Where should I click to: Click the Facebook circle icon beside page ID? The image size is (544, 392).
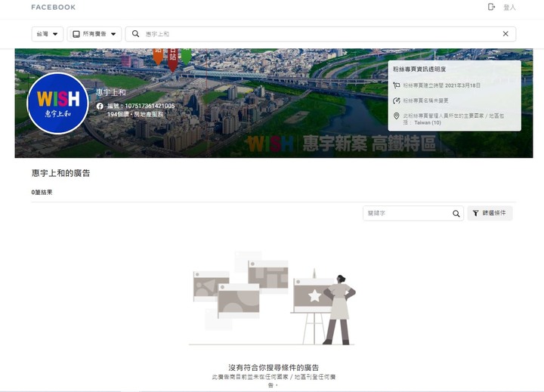click(x=100, y=106)
